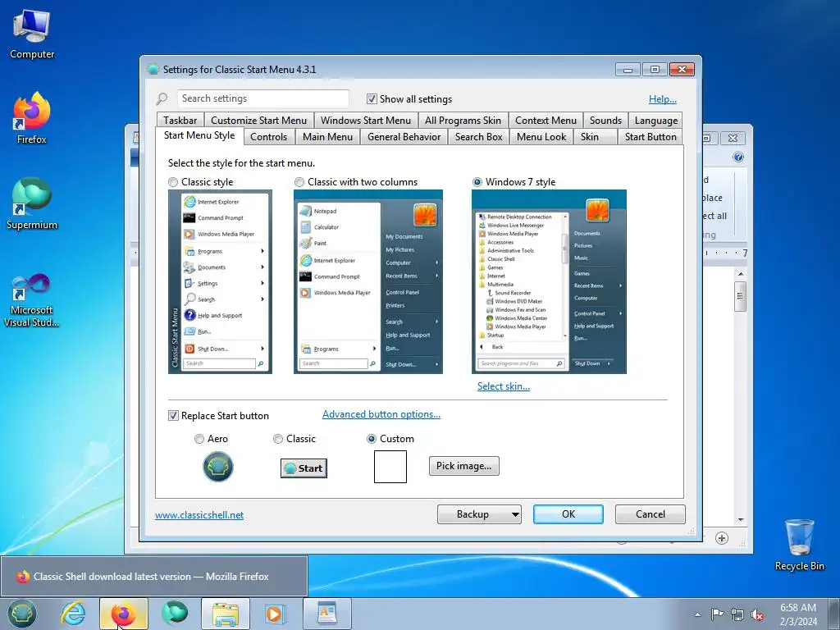Open Advanced button options... link

tap(381, 414)
